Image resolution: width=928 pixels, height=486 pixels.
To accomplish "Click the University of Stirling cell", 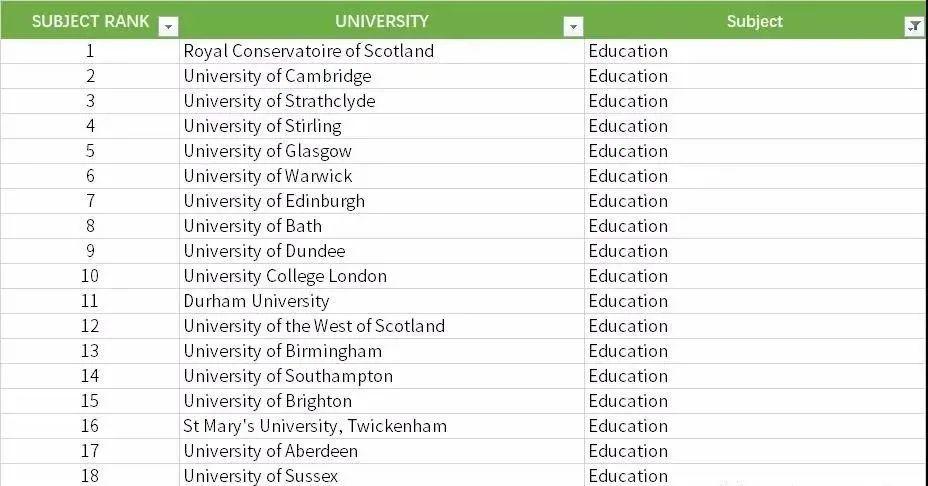I will pyautogui.click(x=382, y=126).
